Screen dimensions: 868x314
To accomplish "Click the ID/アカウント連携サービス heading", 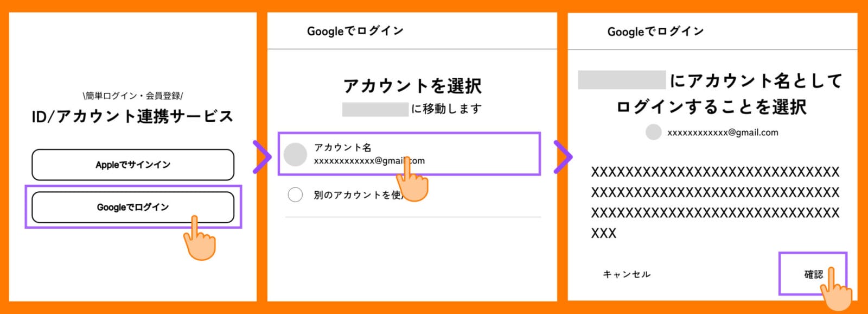I will [x=132, y=116].
